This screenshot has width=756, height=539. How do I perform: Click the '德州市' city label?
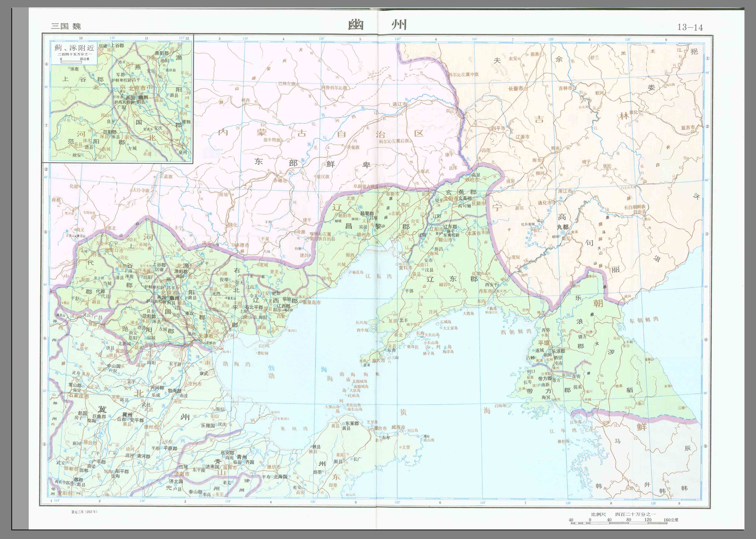point(151,427)
